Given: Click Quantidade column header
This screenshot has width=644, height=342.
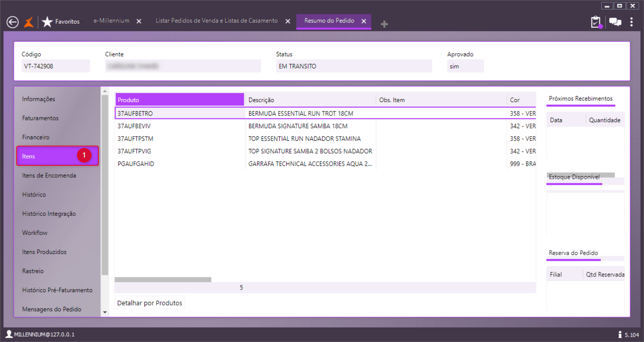Looking at the screenshot, I should click(x=605, y=120).
